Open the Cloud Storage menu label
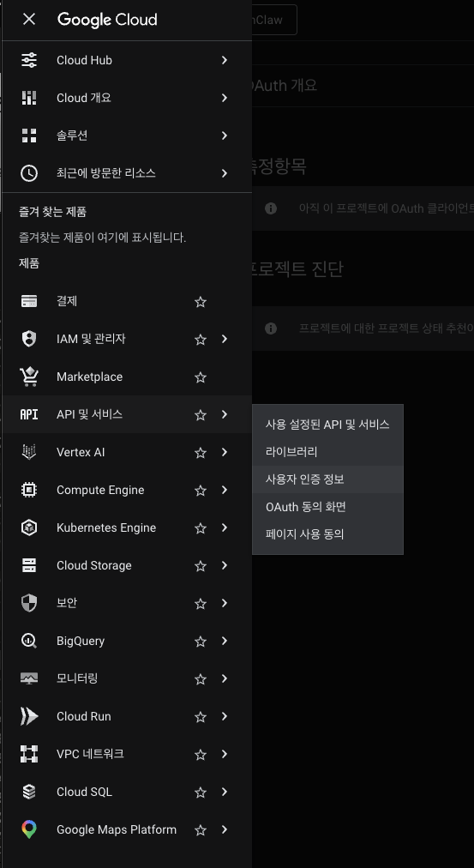474x868 pixels. click(x=94, y=565)
